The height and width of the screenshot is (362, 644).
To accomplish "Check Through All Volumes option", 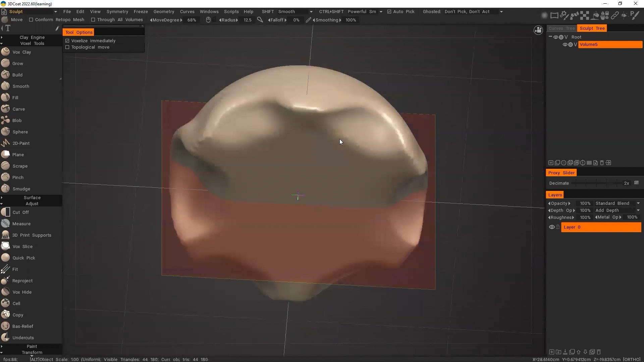I will click(93, 20).
